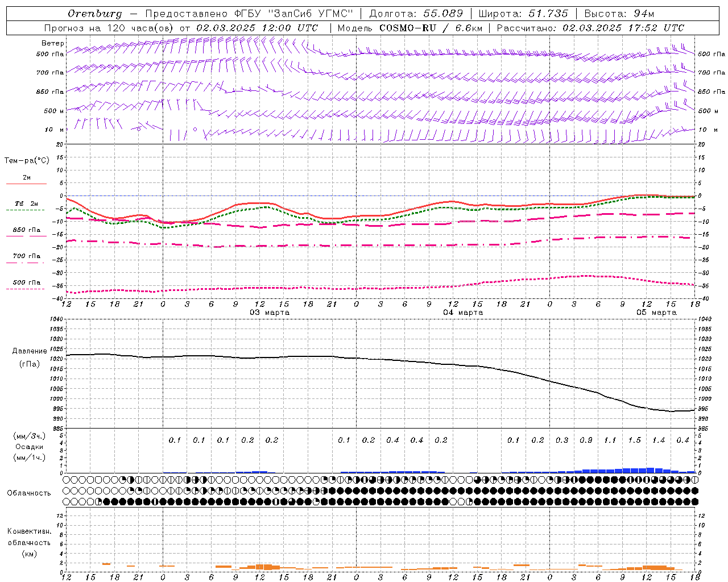Viewport: 728px width, 582px height.
Task: Select the Облачность cloud cover label
Action: 29,493
